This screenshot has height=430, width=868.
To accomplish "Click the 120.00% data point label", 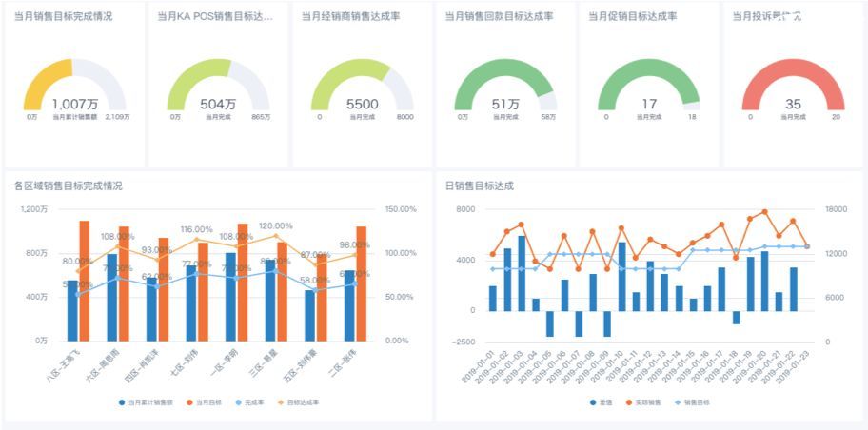I will pos(275,226).
